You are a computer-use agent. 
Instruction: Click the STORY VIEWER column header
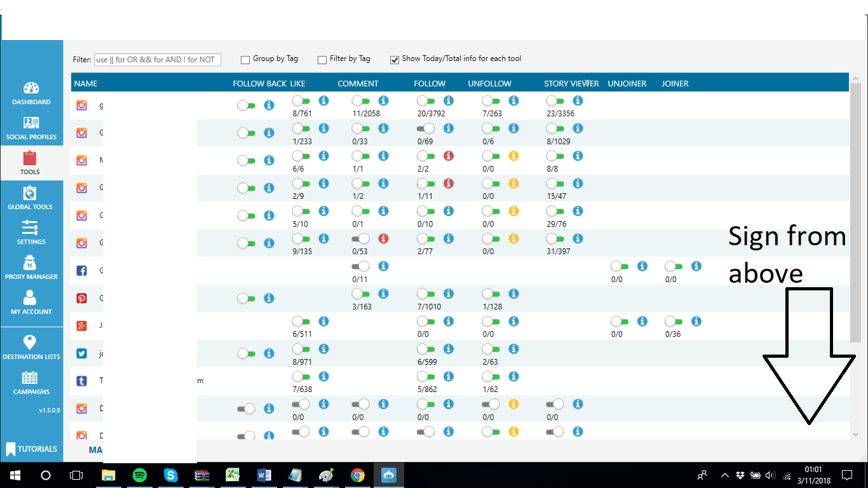point(571,84)
